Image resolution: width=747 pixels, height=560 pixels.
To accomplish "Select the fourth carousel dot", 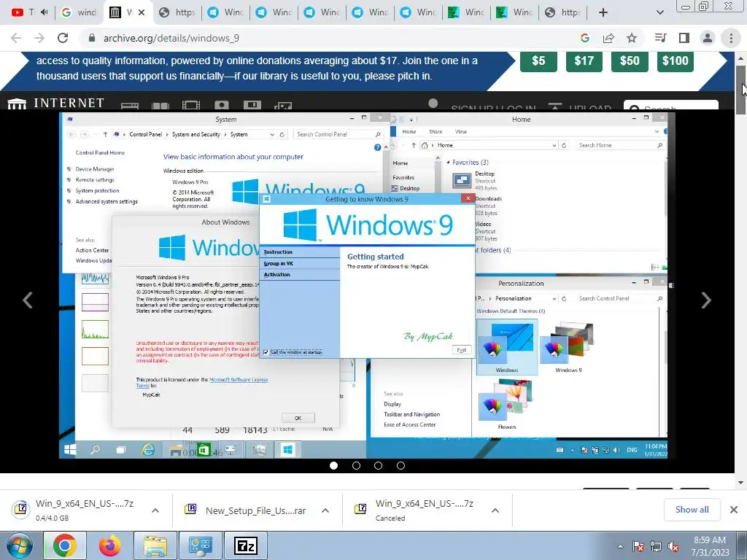I will click(x=400, y=466).
